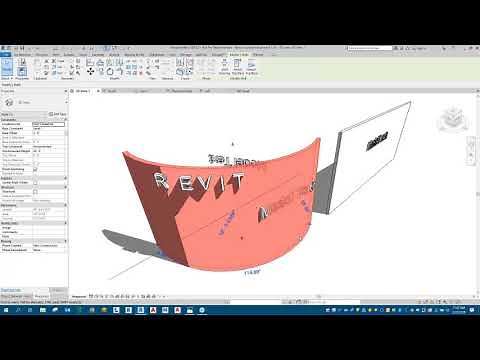Click the Detach Top/Base tool
This screenshot has height=360, width=480.
pyautogui.click(x=251, y=67)
